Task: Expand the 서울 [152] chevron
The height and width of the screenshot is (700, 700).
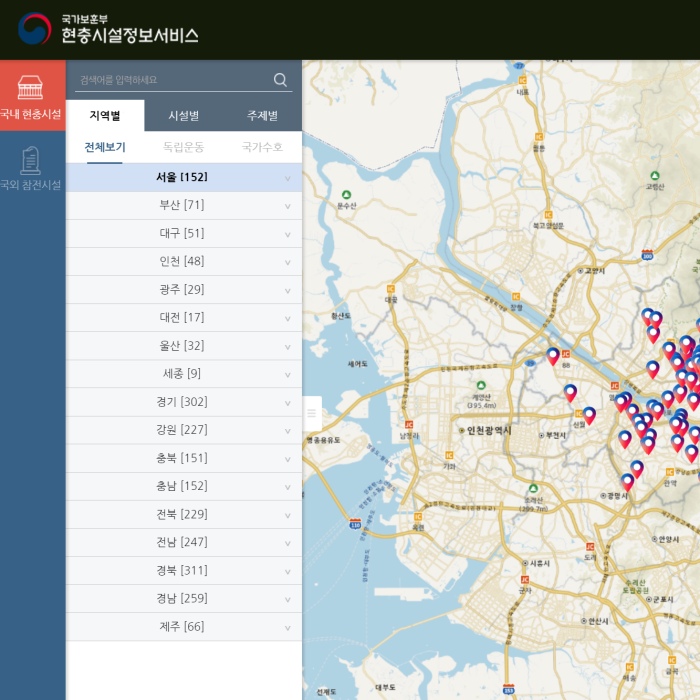Action: tap(288, 179)
